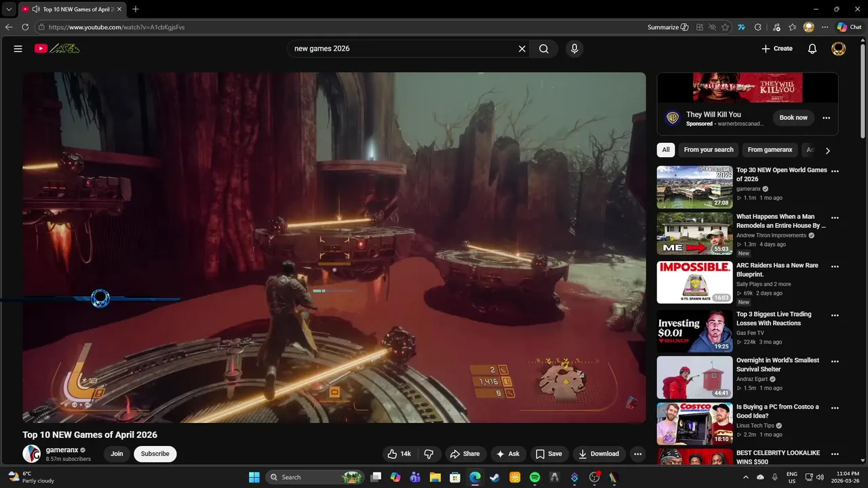Open options for Smallest Survival Shelter video
868x488 pixels.
835,361
